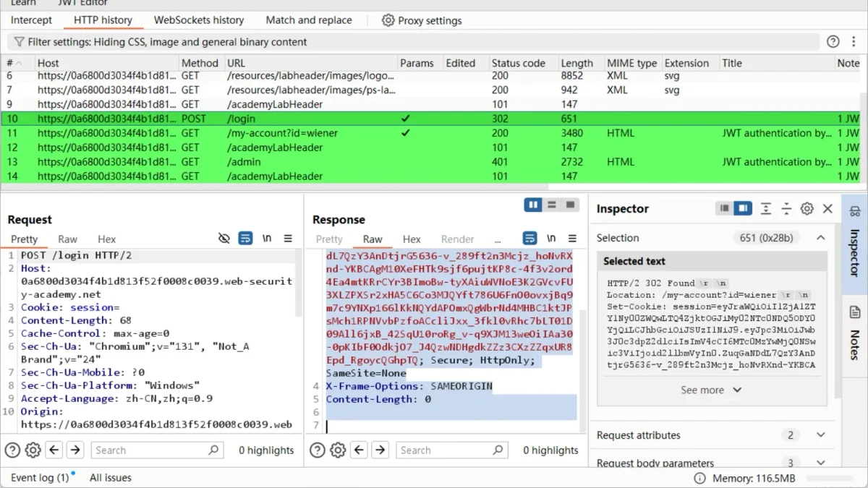This screenshot has width=868, height=488.
Task: Open Request panel help icon
Action: (12, 450)
